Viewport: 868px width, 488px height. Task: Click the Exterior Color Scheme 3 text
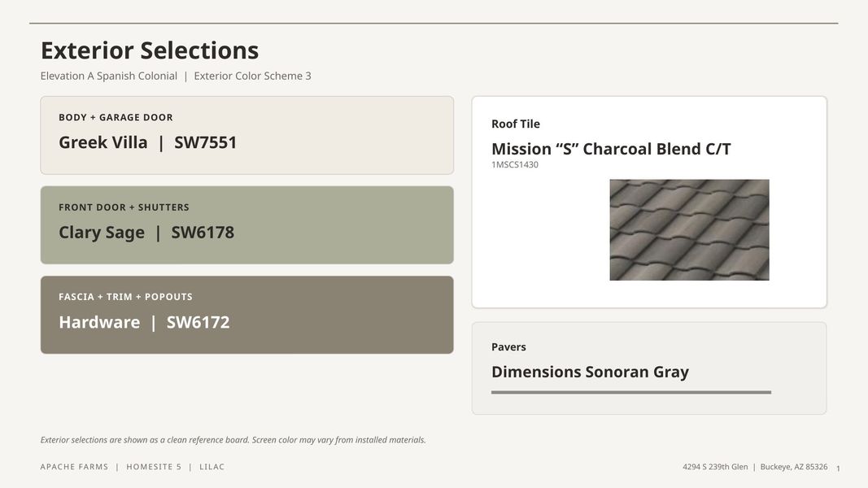point(252,76)
